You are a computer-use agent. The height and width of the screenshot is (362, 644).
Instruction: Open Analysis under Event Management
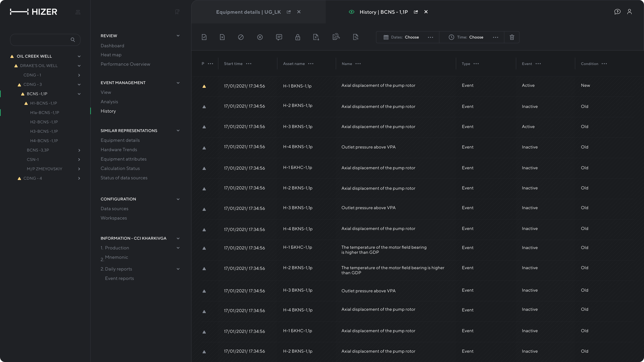[109, 102]
